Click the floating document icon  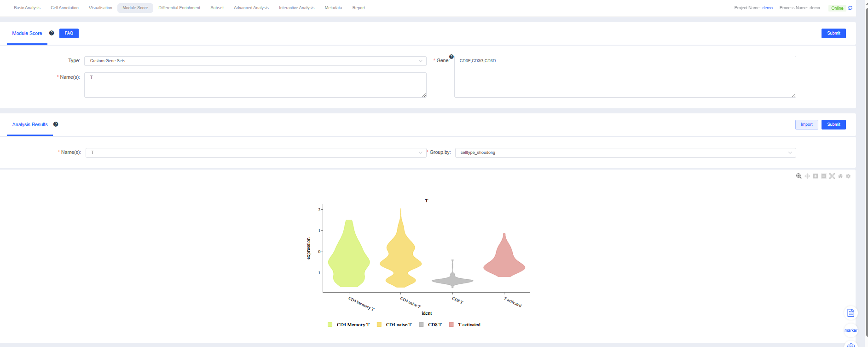(851, 313)
